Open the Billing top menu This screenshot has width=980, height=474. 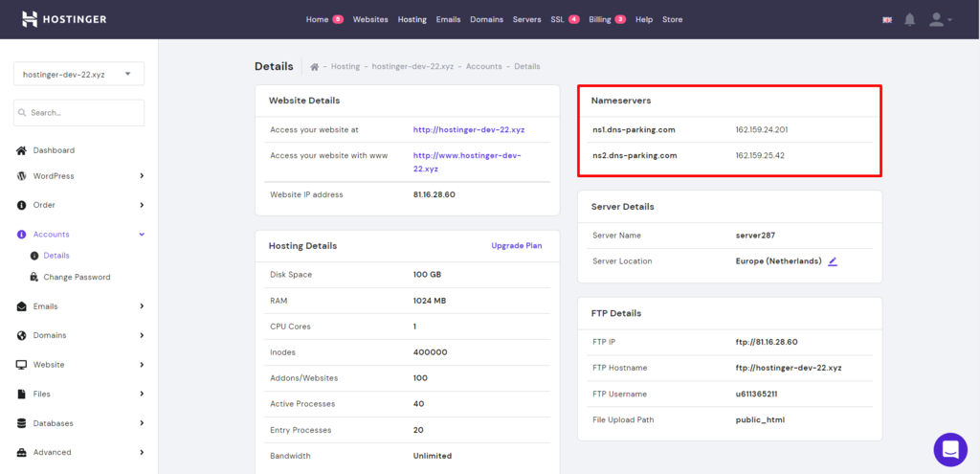[x=600, y=19]
